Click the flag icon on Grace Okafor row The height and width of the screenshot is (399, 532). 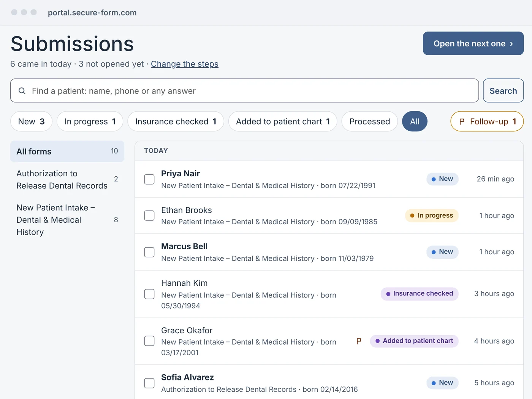click(359, 341)
